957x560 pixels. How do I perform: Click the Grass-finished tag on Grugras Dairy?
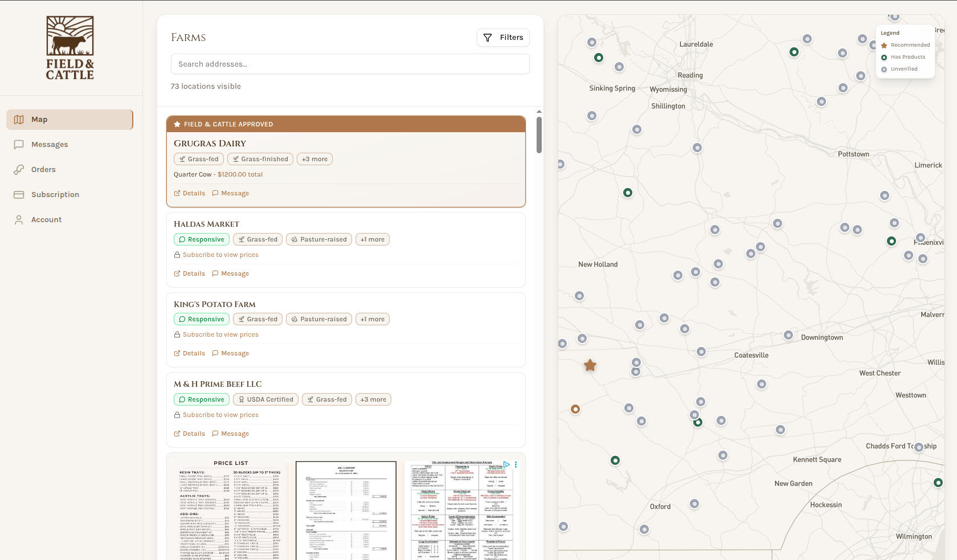260,159
